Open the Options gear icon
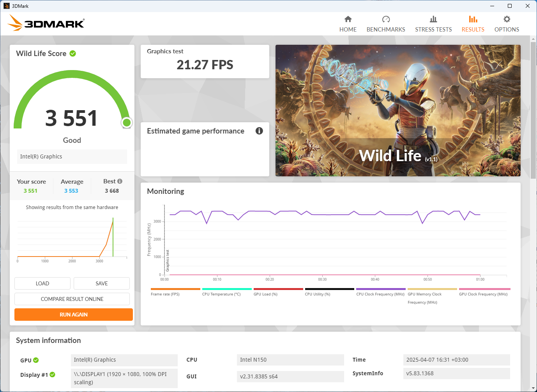 click(507, 19)
